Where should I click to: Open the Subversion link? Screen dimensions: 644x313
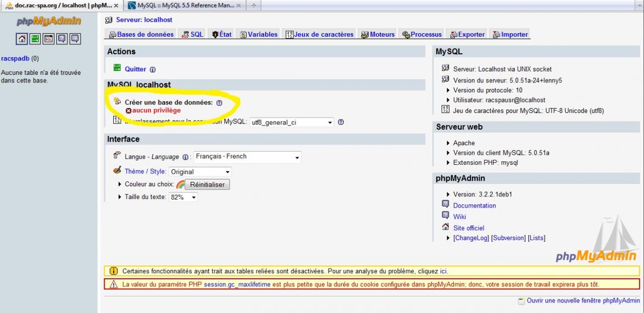pos(508,238)
